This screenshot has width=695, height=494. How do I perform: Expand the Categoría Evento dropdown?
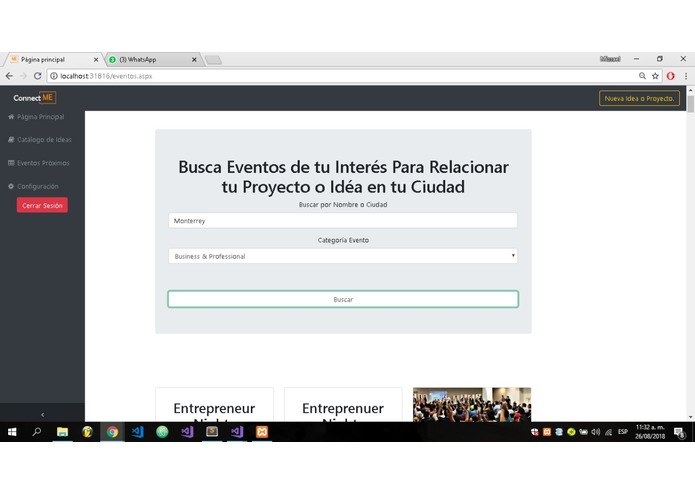tap(343, 256)
